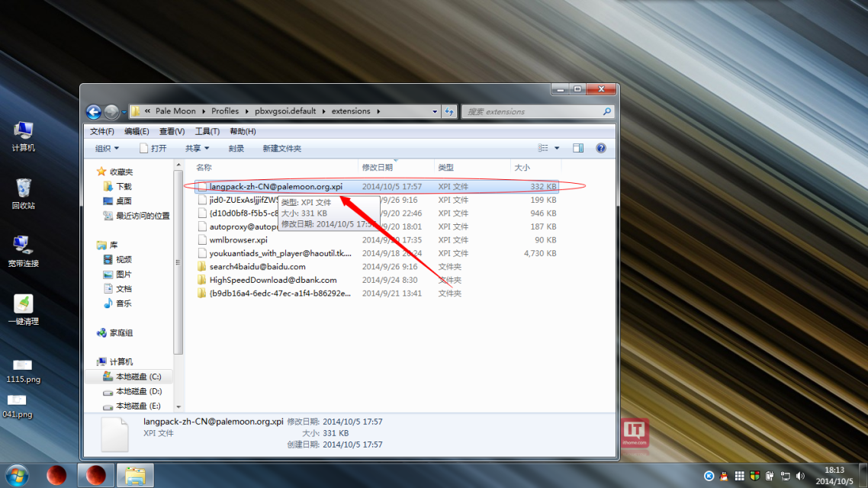The image size is (868, 488).
Task: Click the Profiles breadcrumb segment
Action: 225,111
